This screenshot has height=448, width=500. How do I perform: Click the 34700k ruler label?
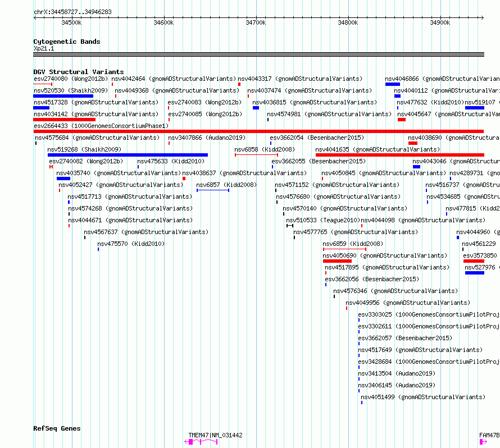coord(256,22)
